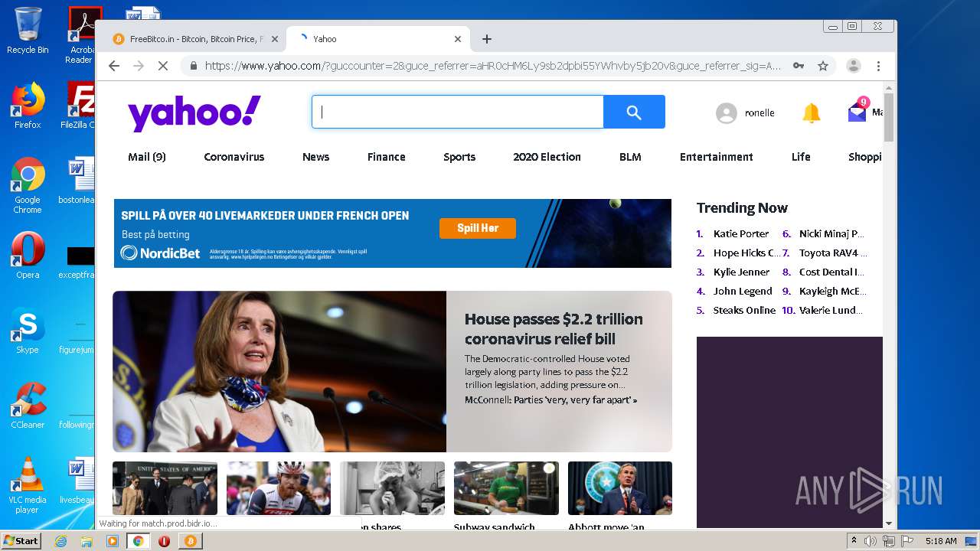This screenshot has width=980, height=551.
Task: Click the volume icon in system tray
Action: (871, 541)
